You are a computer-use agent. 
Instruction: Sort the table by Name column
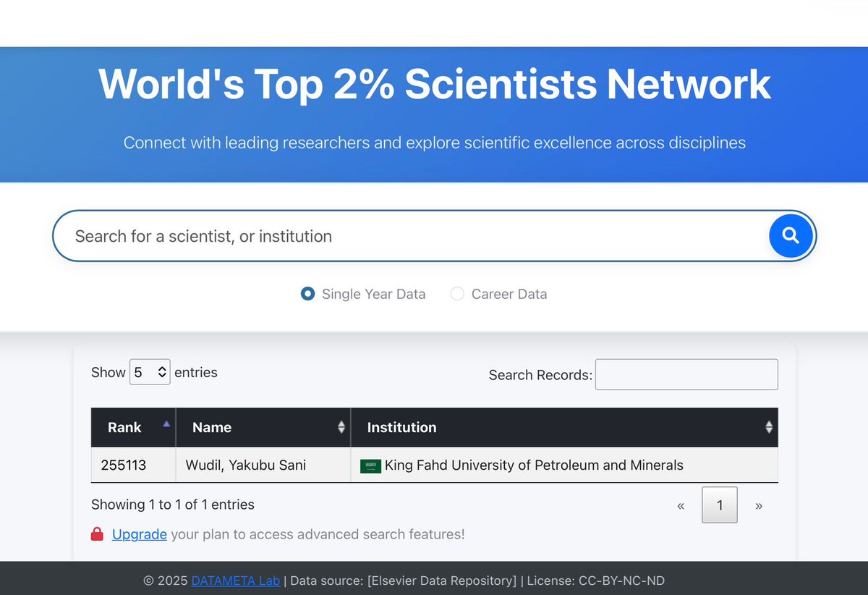coord(263,427)
